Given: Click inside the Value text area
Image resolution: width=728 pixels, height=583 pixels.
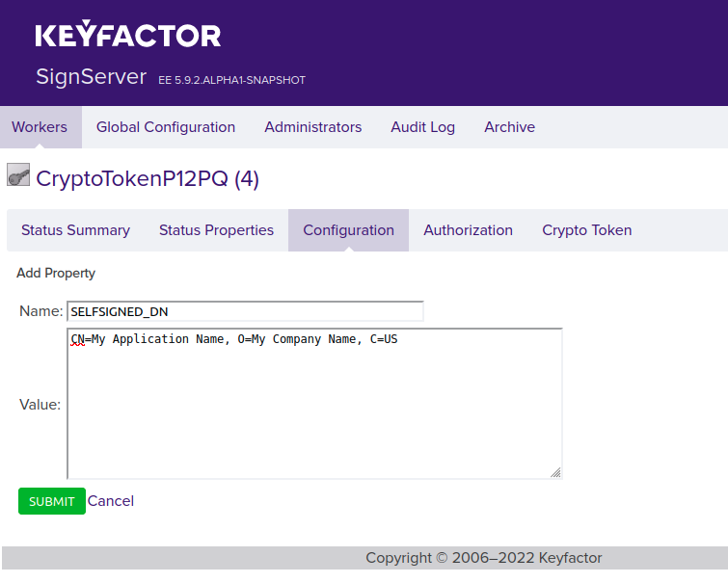Looking at the screenshot, I should 314,405.
